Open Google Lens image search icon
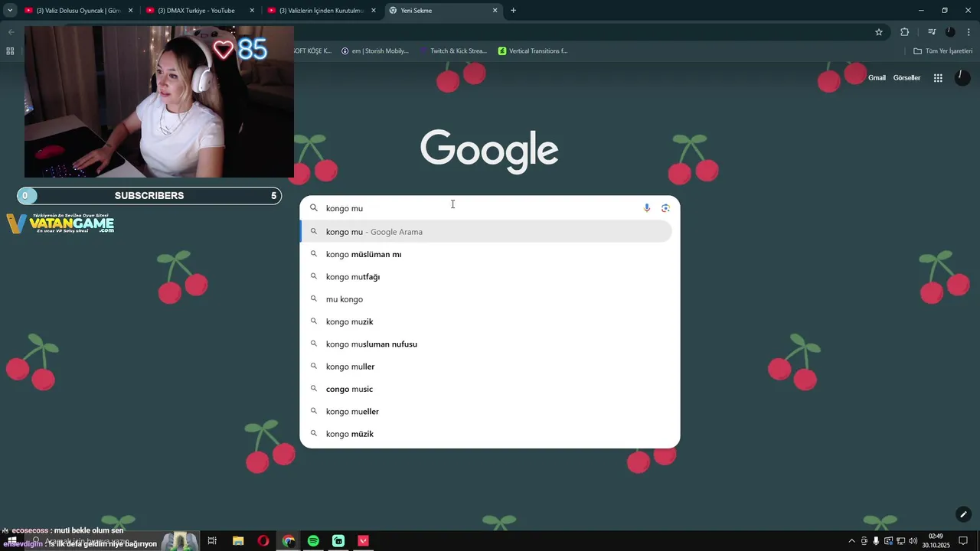980x551 pixels. (x=665, y=208)
